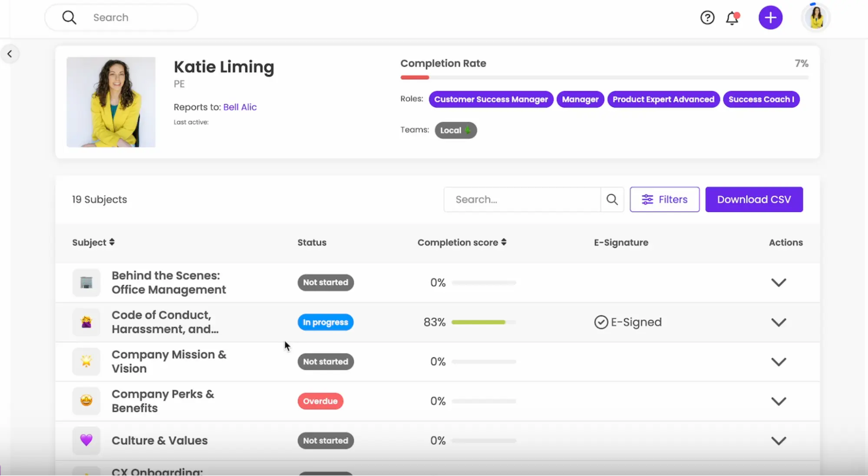Expand the Behind the Scenes subject row
This screenshot has width=868, height=476.
click(x=778, y=282)
